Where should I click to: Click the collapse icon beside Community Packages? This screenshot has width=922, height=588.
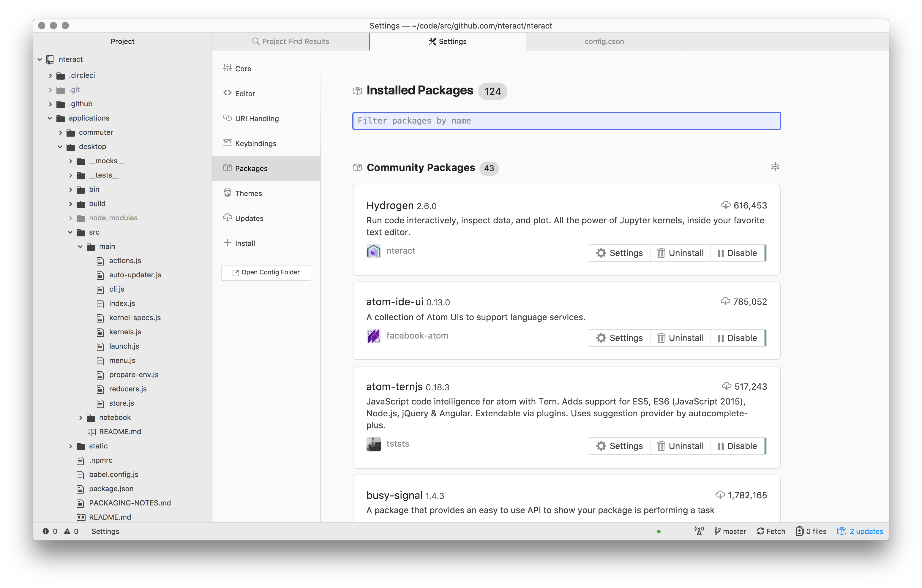(x=775, y=167)
